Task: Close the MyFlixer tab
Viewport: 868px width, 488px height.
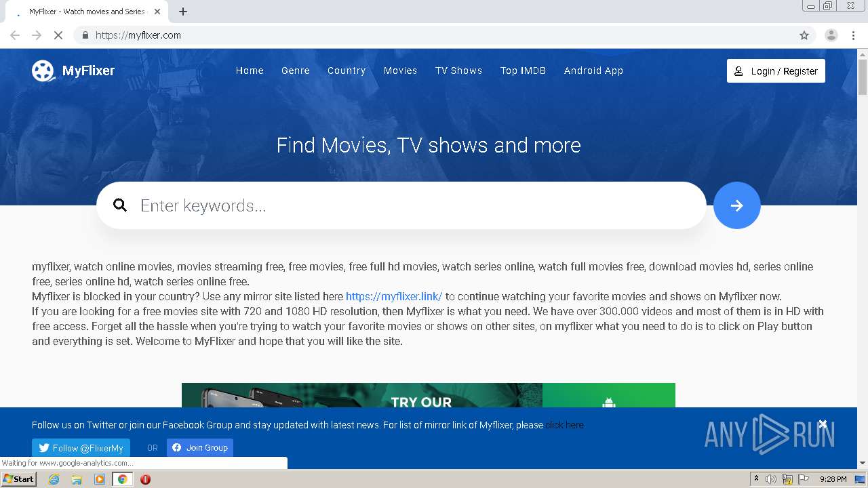Action: (157, 12)
